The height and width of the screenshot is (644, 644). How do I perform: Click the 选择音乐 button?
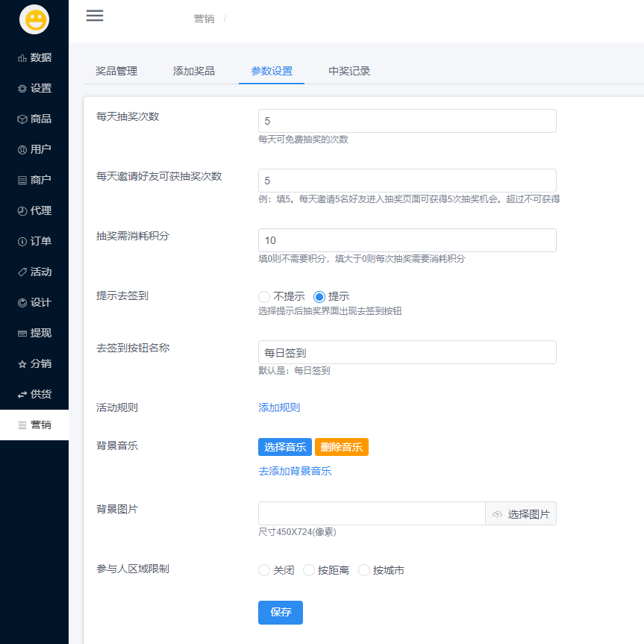point(285,447)
